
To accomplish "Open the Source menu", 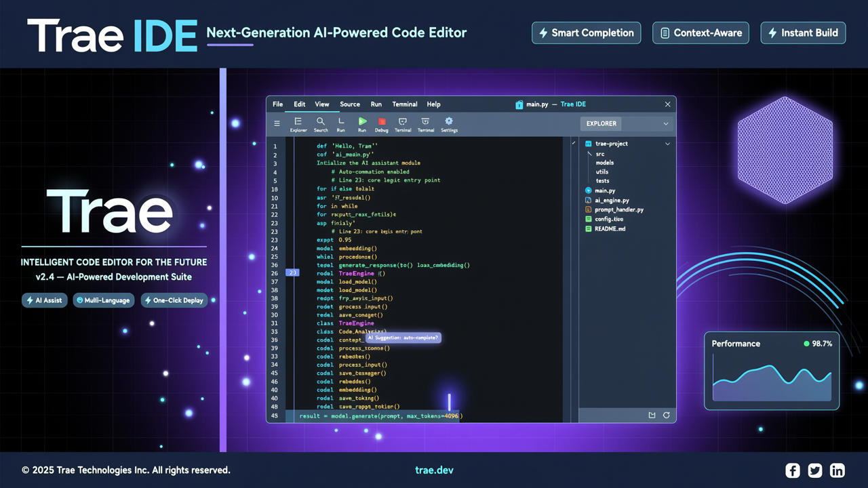I will click(x=350, y=104).
